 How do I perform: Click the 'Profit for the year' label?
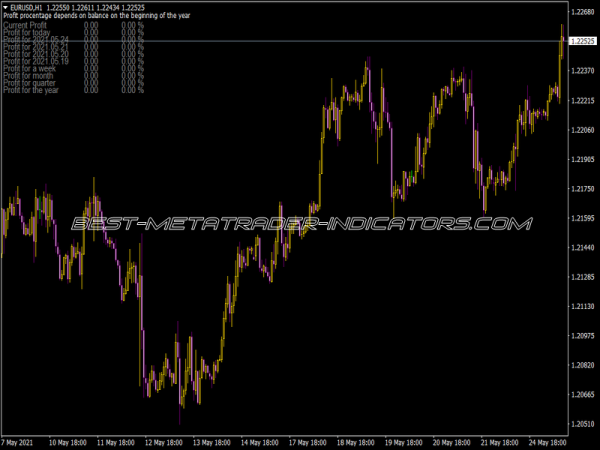[x=31, y=91]
